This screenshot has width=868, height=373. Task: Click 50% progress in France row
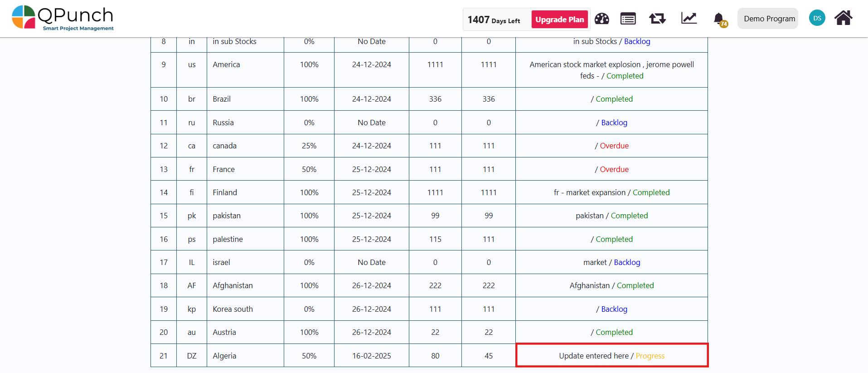309,169
